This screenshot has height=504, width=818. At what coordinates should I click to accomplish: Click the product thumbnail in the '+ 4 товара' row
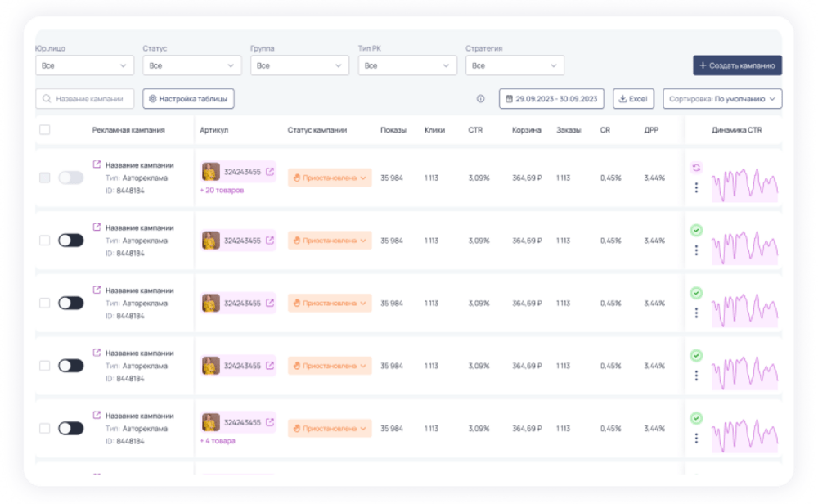click(211, 422)
